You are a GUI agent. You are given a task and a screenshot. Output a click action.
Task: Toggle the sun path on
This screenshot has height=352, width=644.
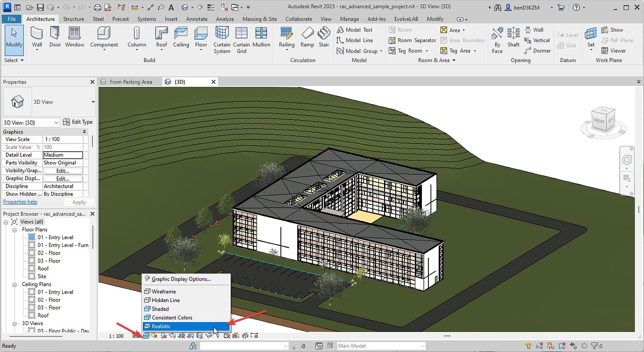coord(154,335)
